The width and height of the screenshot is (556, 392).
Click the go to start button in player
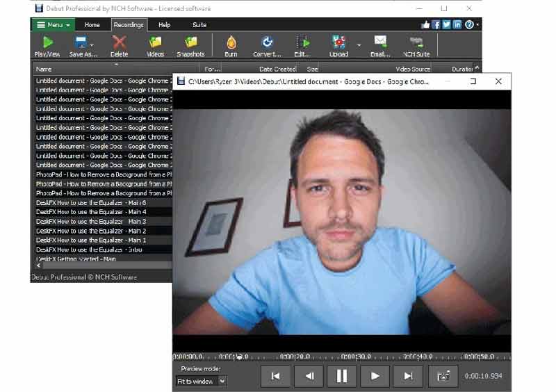click(275, 376)
